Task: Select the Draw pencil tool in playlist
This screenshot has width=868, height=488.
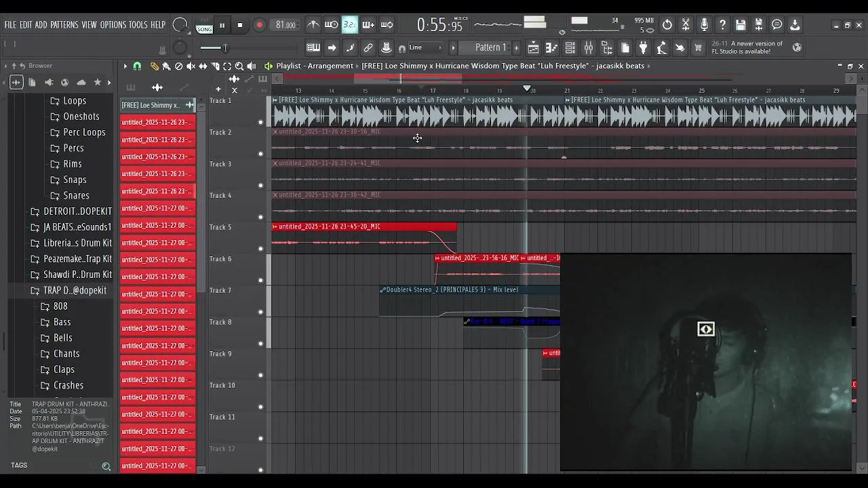Action: tap(154, 66)
